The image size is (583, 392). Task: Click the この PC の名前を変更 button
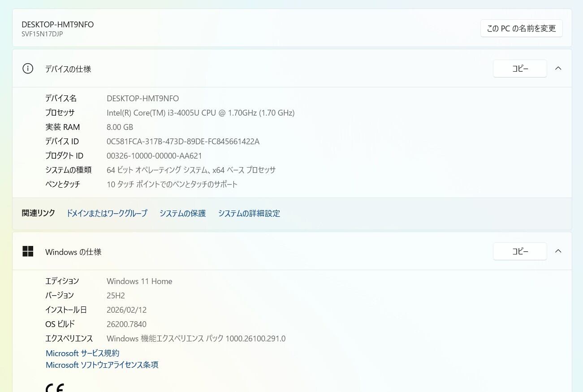pos(521,28)
